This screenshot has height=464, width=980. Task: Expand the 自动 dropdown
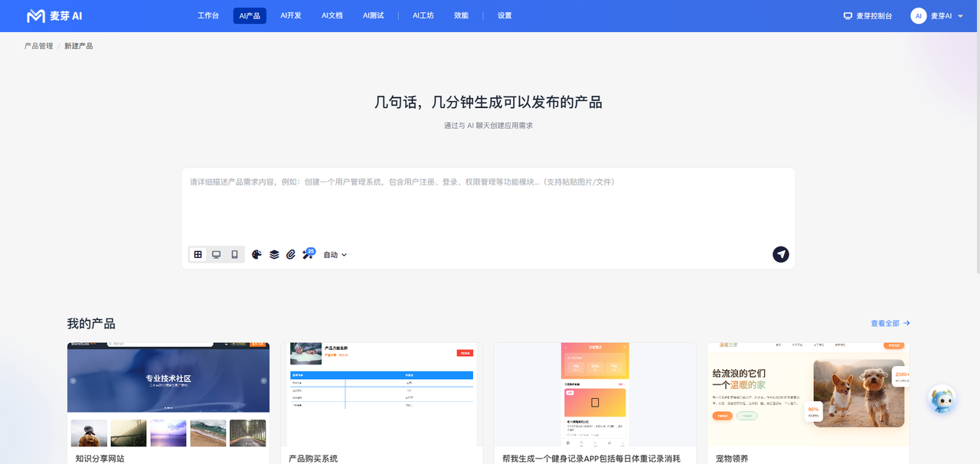point(335,255)
